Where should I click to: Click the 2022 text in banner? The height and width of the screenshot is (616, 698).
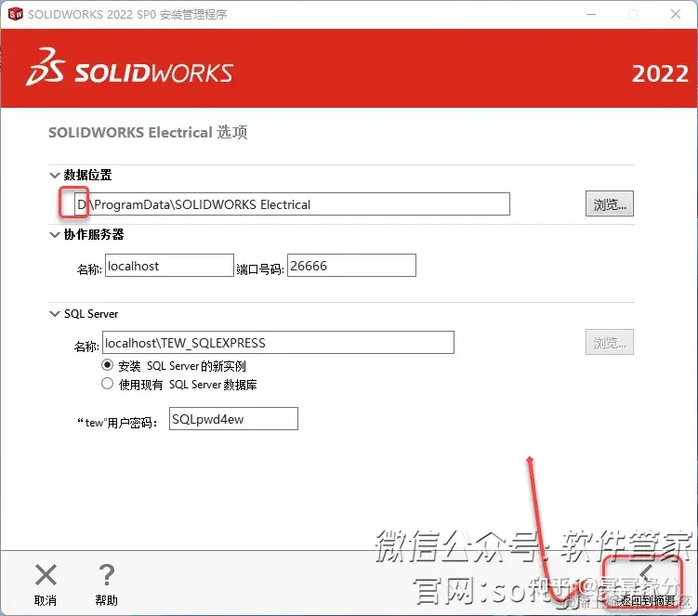tap(660, 74)
